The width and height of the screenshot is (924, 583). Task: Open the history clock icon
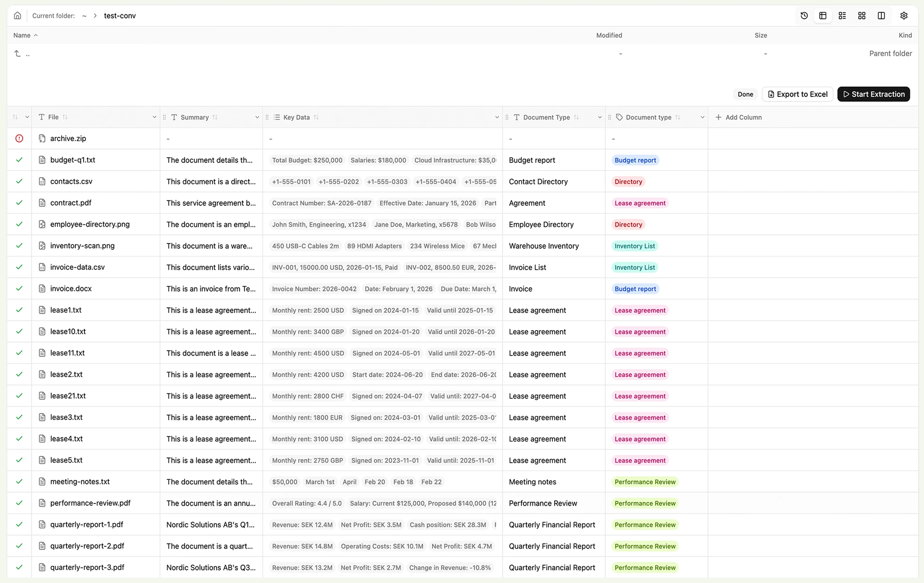tap(804, 16)
